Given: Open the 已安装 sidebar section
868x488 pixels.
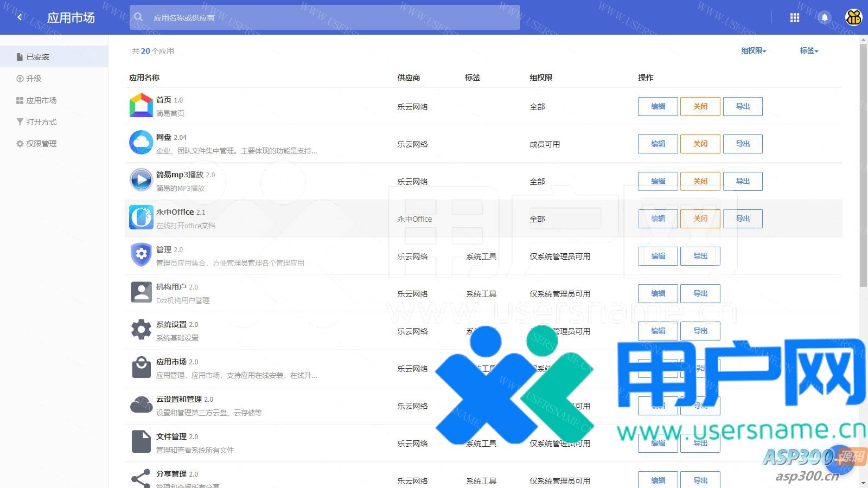Looking at the screenshot, I should pos(54,56).
